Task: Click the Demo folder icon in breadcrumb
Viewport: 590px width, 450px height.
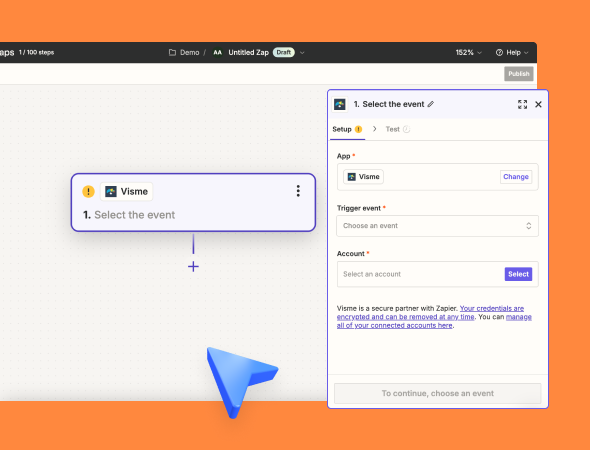Action: point(172,53)
